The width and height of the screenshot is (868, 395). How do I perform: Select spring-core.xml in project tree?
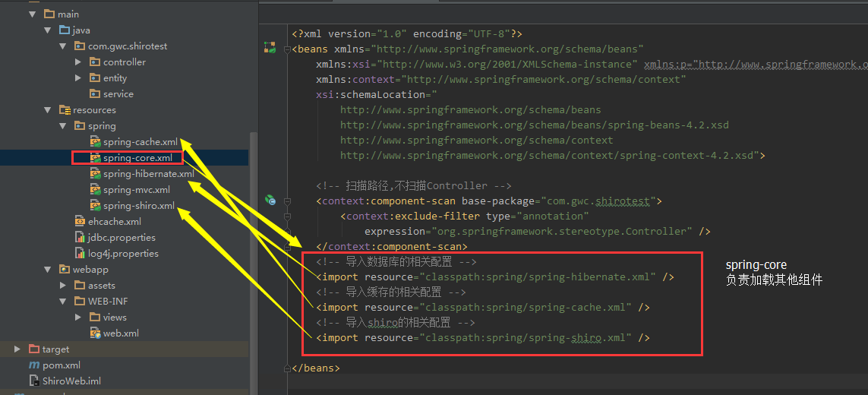(137, 158)
